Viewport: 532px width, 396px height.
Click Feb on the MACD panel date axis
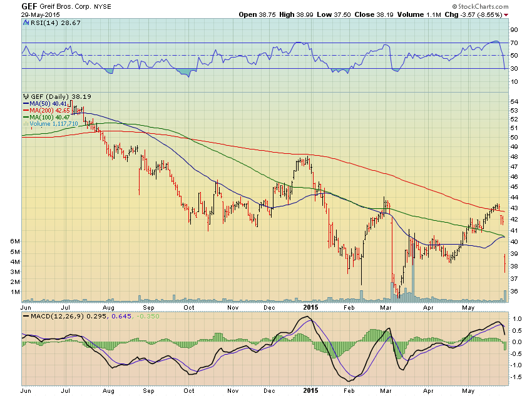pos(349,390)
